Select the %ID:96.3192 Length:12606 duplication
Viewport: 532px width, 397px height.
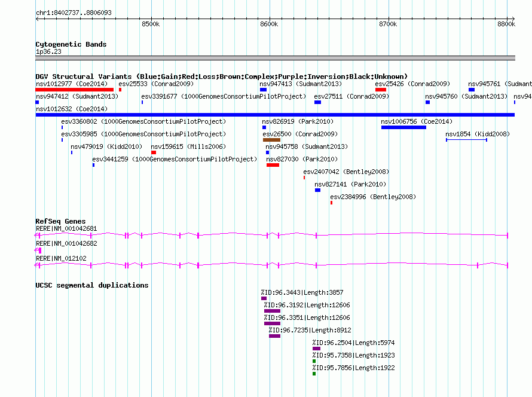pyautogui.click(x=307, y=305)
